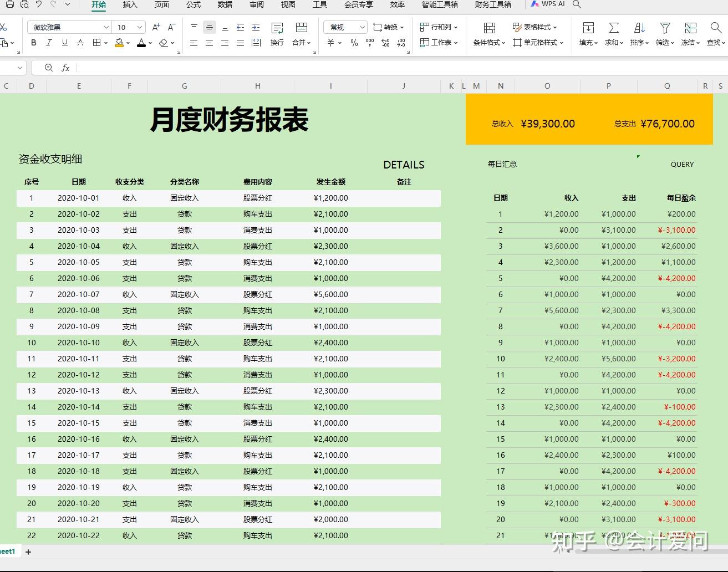The image size is (728, 572).
Task: Apply the cell borders icon
Action: pos(96,43)
